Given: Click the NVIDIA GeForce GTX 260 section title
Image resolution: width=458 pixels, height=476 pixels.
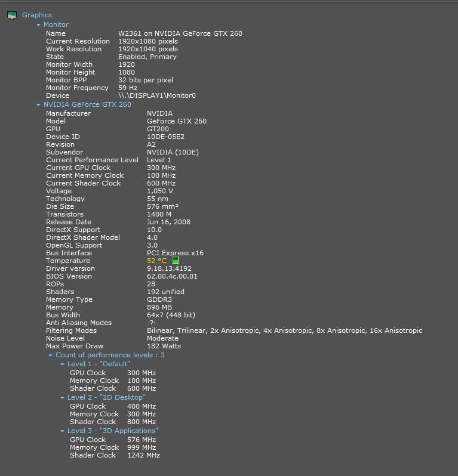Looking at the screenshot, I should 87,104.
